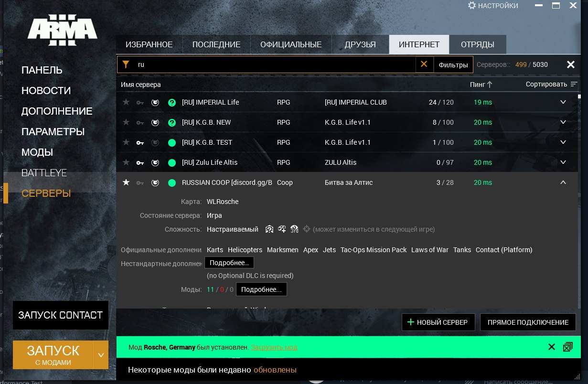Click question-mark status icon for K.G.B. NEW
The image size is (588, 384).
pos(172,122)
